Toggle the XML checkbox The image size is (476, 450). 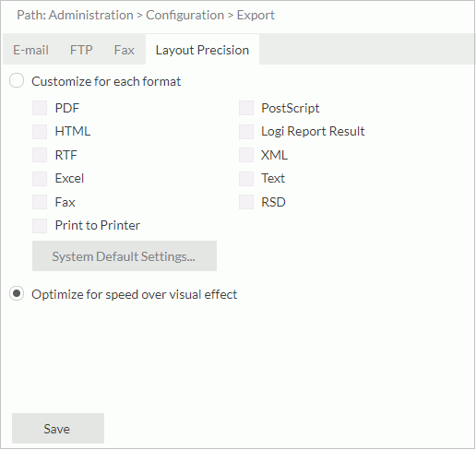[x=246, y=155]
